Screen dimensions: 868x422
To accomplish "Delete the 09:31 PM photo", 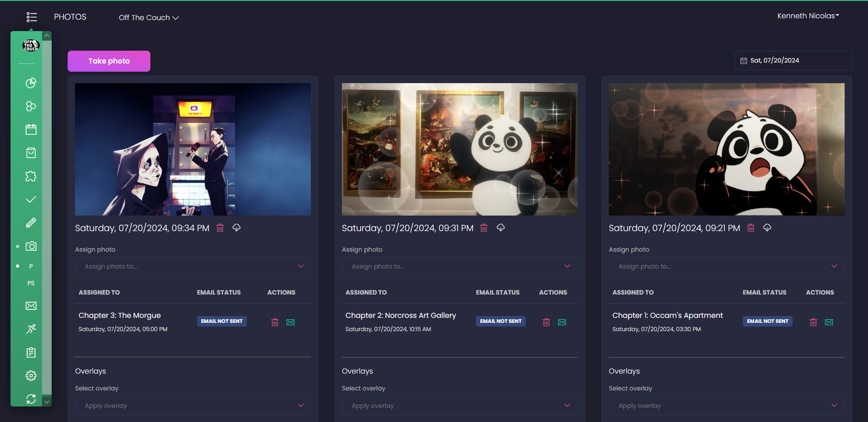I will (484, 227).
